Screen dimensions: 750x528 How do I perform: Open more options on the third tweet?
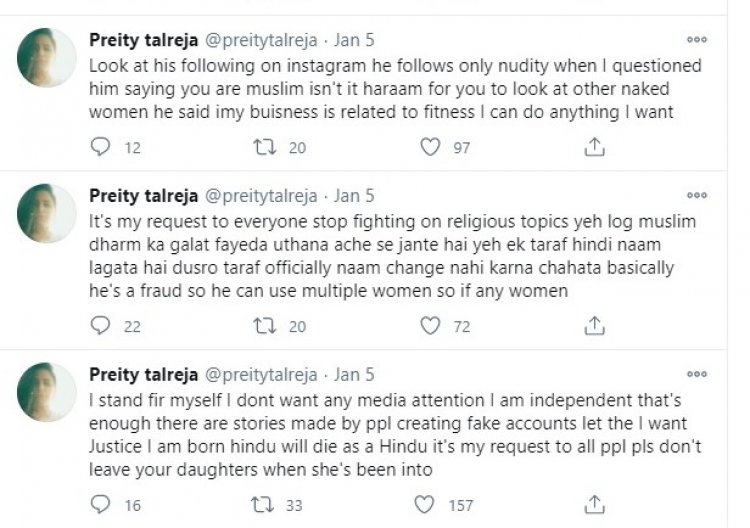(x=696, y=374)
